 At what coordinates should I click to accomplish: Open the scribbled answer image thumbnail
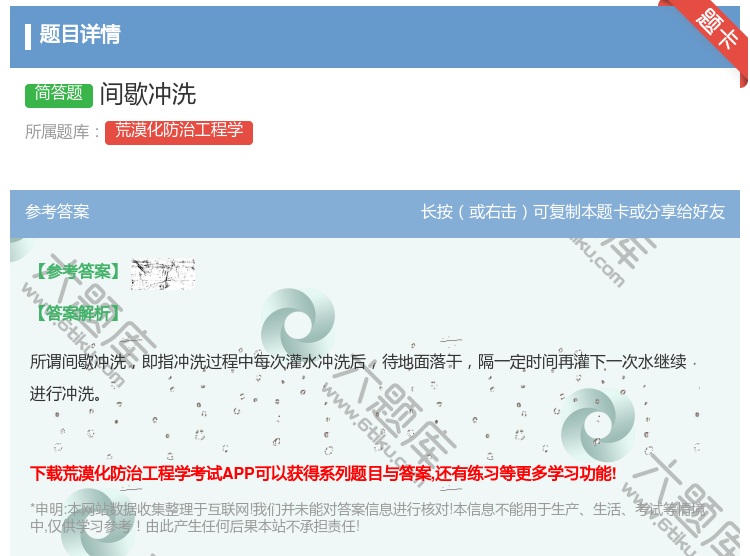[163, 274]
